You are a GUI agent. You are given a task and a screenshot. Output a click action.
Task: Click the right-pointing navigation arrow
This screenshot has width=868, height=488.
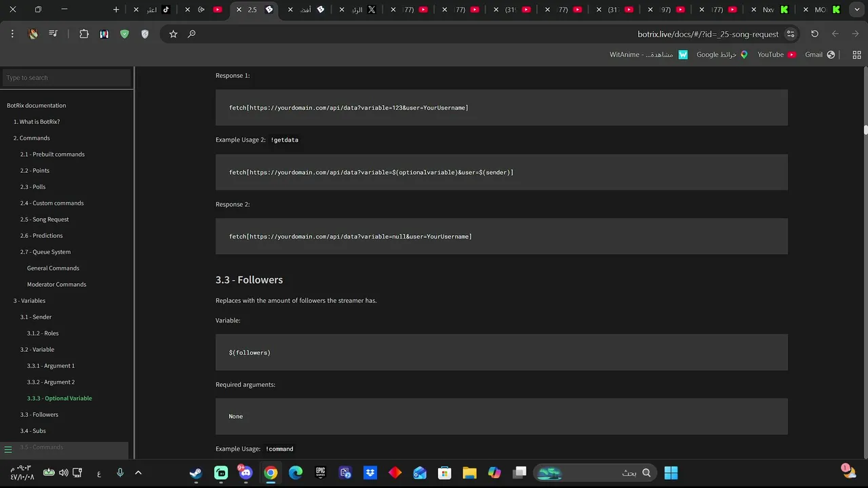(x=855, y=34)
